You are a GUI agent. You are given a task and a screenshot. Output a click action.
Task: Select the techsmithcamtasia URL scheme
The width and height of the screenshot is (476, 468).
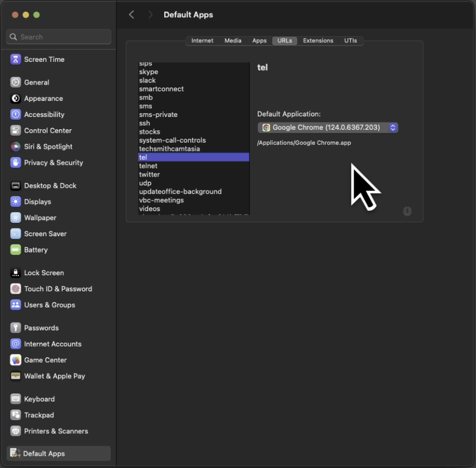(x=194, y=149)
